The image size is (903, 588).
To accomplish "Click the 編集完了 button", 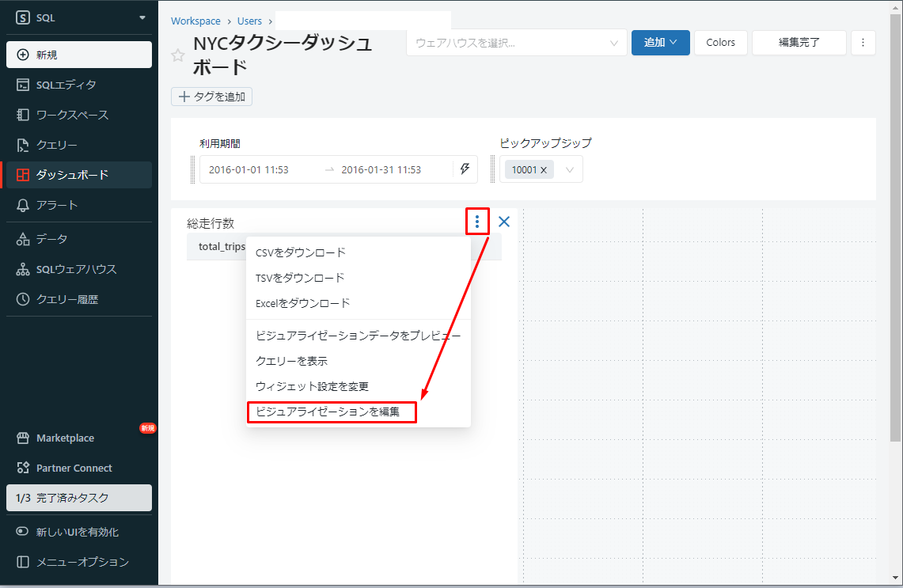I will click(799, 43).
